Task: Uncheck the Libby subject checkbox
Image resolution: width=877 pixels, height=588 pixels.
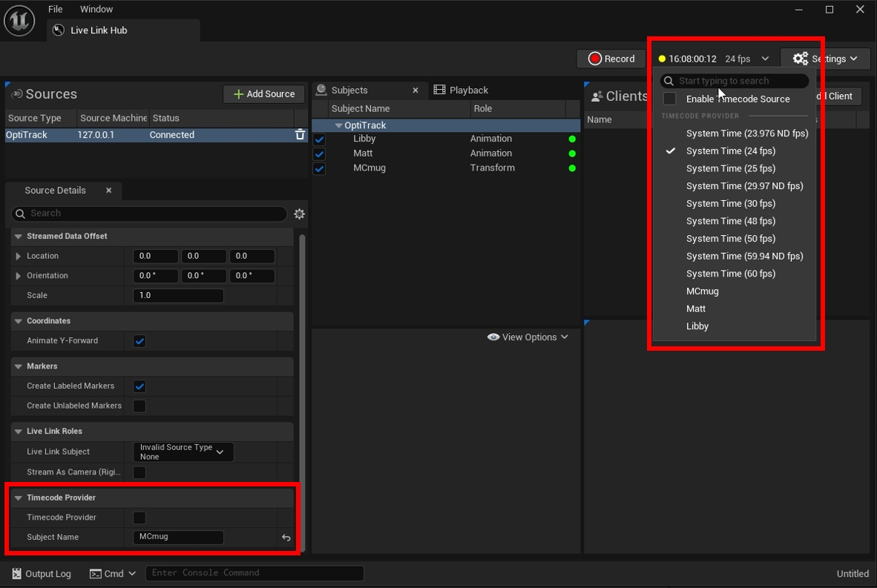Action: (319, 139)
